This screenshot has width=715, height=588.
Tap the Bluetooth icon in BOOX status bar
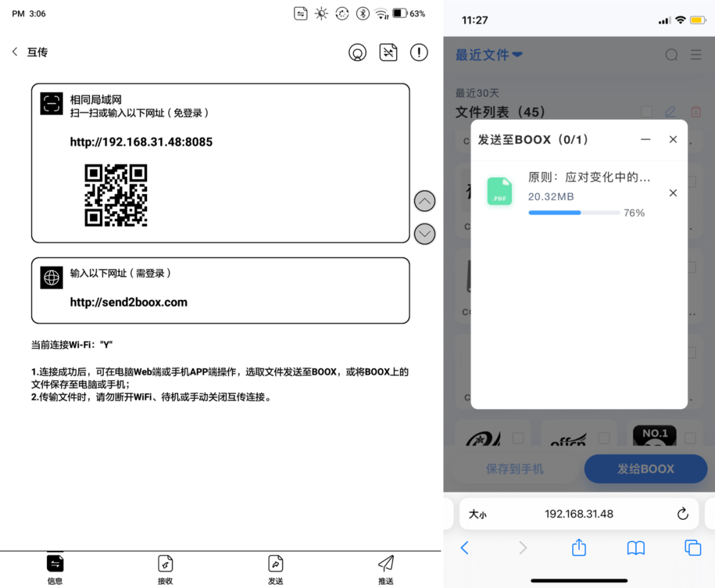point(363,14)
